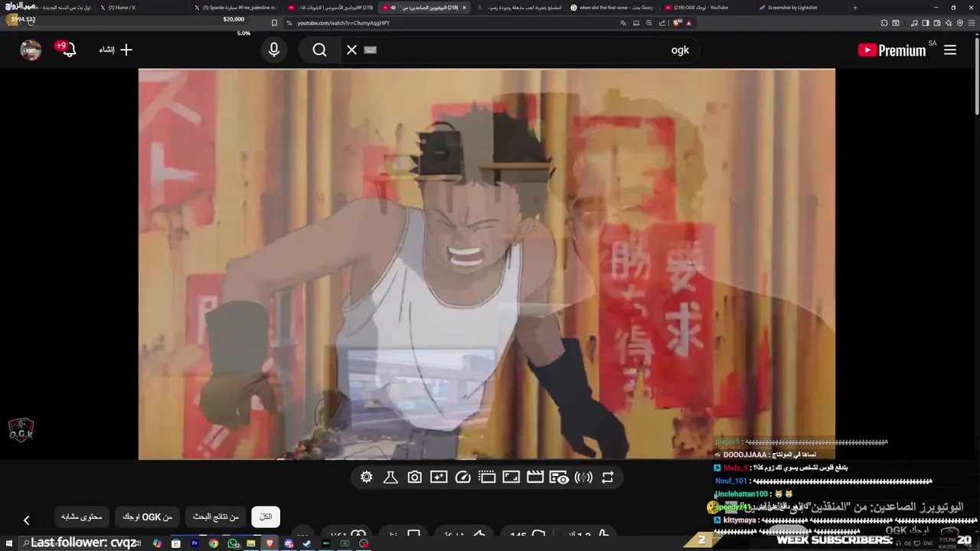Open the on-screen keyboard icon in search box
The height and width of the screenshot is (551, 980).
pos(371,50)
